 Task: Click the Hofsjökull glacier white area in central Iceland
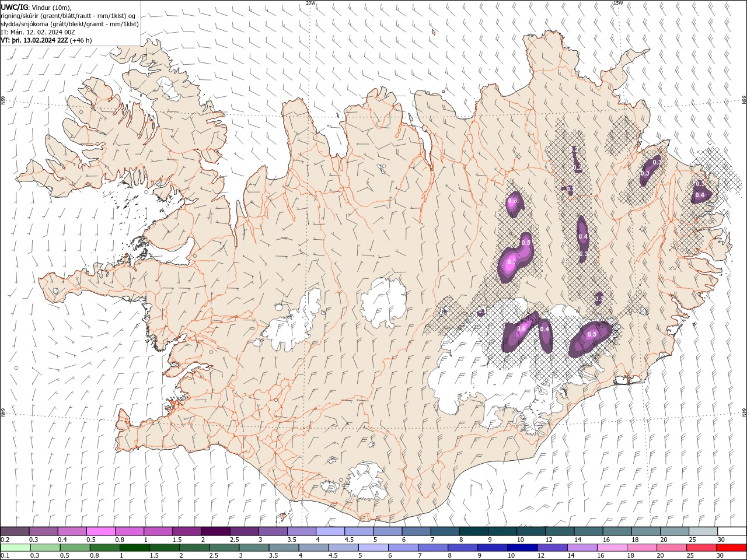coord(383,302)
